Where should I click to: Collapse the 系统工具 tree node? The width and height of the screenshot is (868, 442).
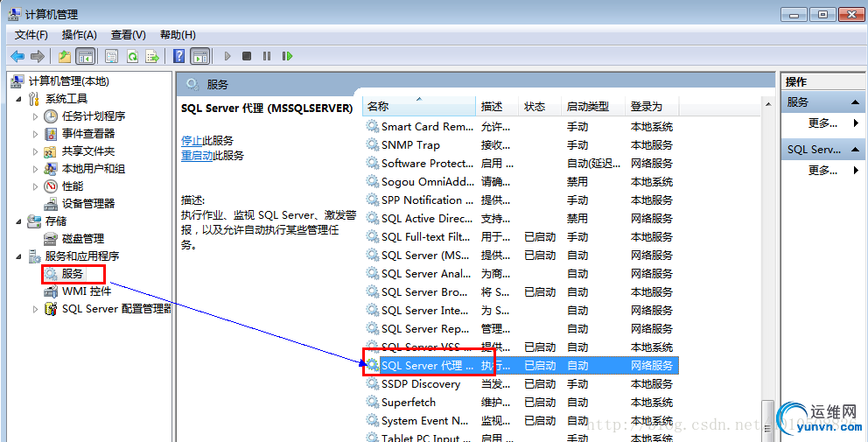click(x=19, y=99)
